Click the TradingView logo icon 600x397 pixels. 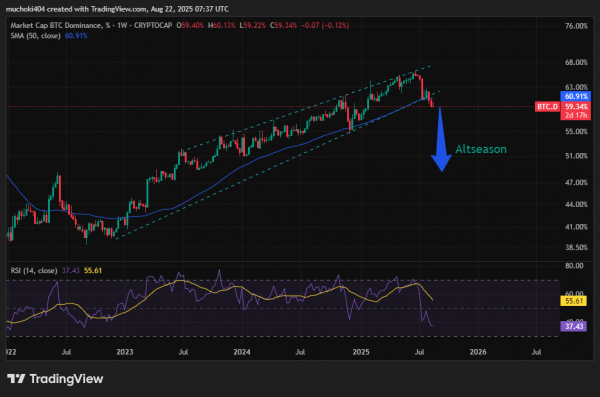pyautogui.click(x=16, y=379)
